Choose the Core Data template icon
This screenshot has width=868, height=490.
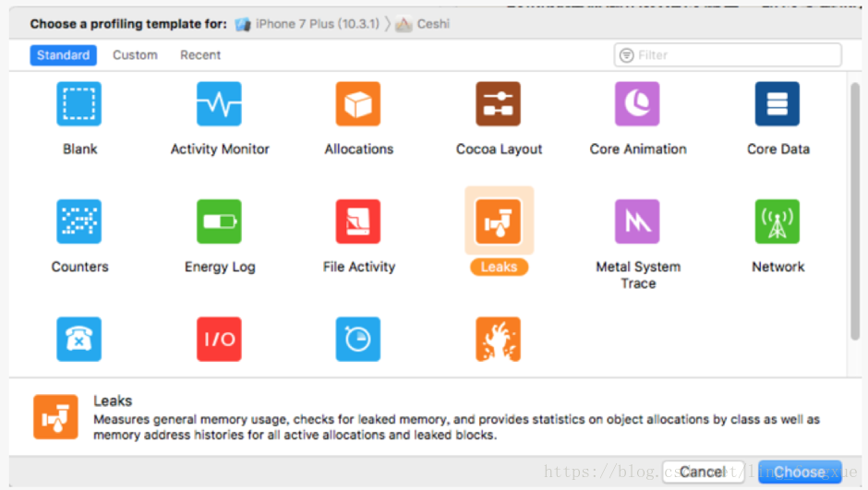pos(778,104)
